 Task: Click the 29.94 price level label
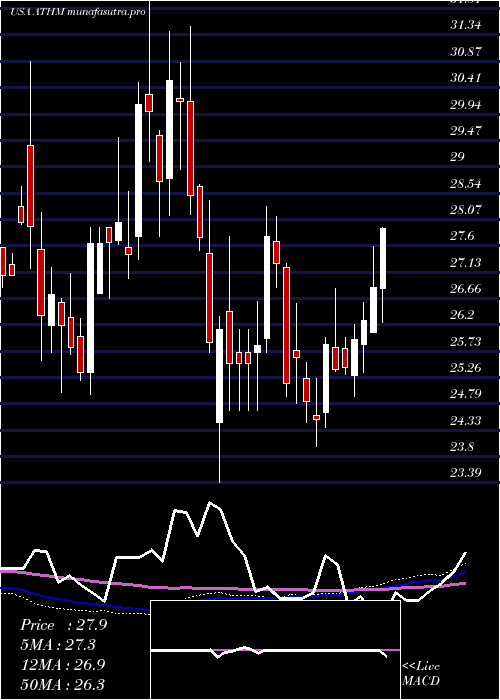tap(466, 104)
